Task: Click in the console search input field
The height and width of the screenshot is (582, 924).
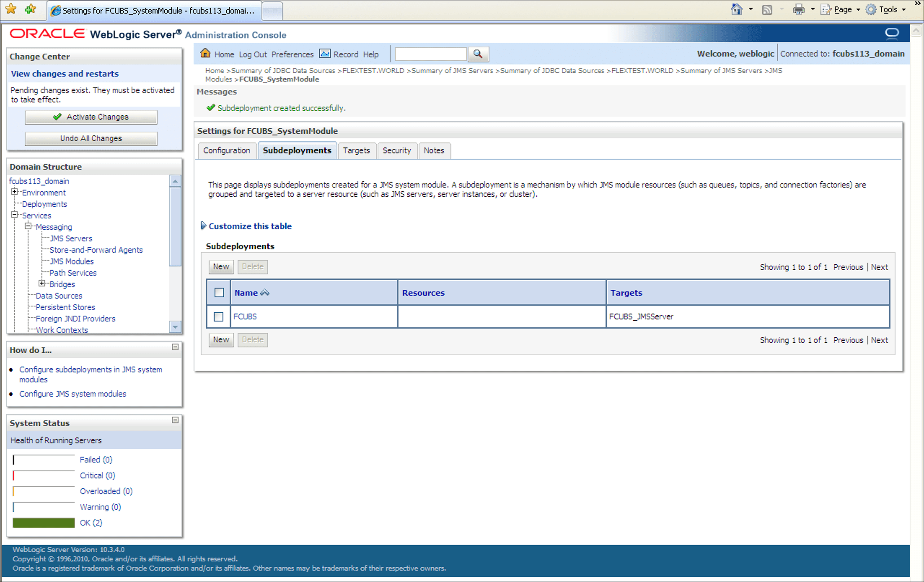Action: tap(431, 54)
